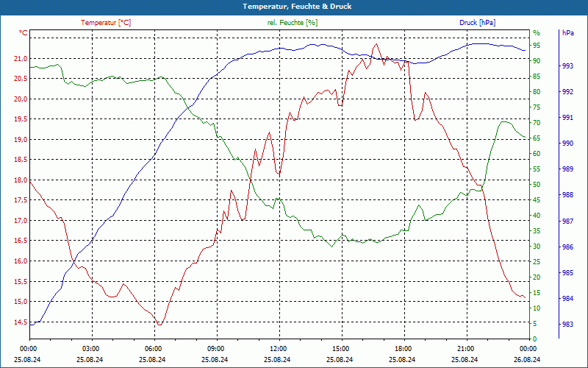Click the green "40" humidity axis value
This screenshot has width=588, height=368.
click(x=537, y=216)
